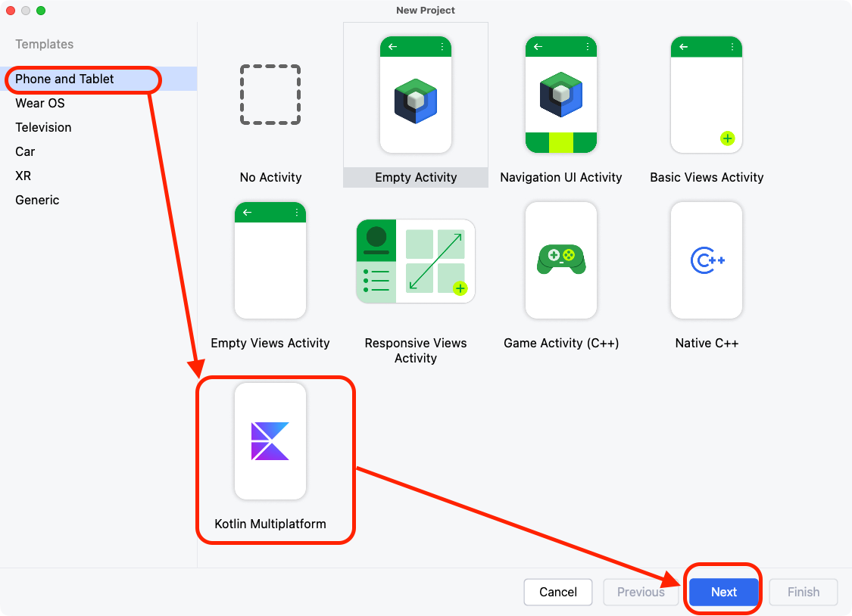Open the Car templates category
Viewport: 852px width, 616px height.
pos(25,151)
